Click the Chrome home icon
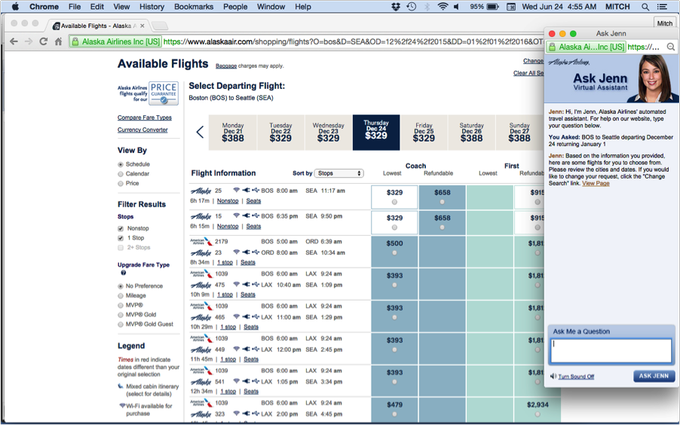Viewport: 680px width, 425px height. click(58, 42)
